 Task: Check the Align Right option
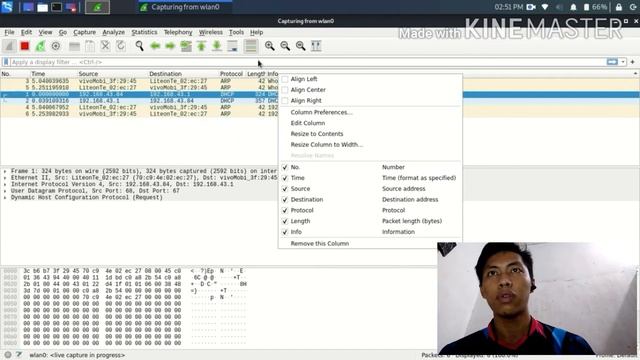pos(285,101)
